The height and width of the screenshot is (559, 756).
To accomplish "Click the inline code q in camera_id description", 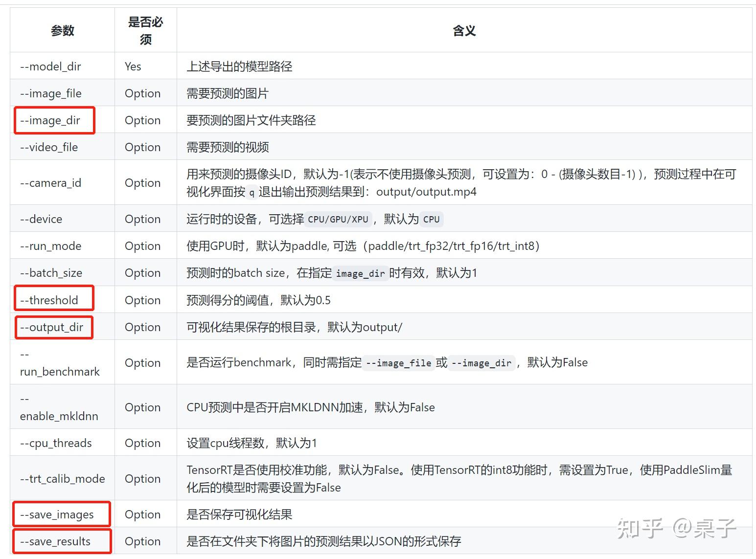I will point(252,192).
